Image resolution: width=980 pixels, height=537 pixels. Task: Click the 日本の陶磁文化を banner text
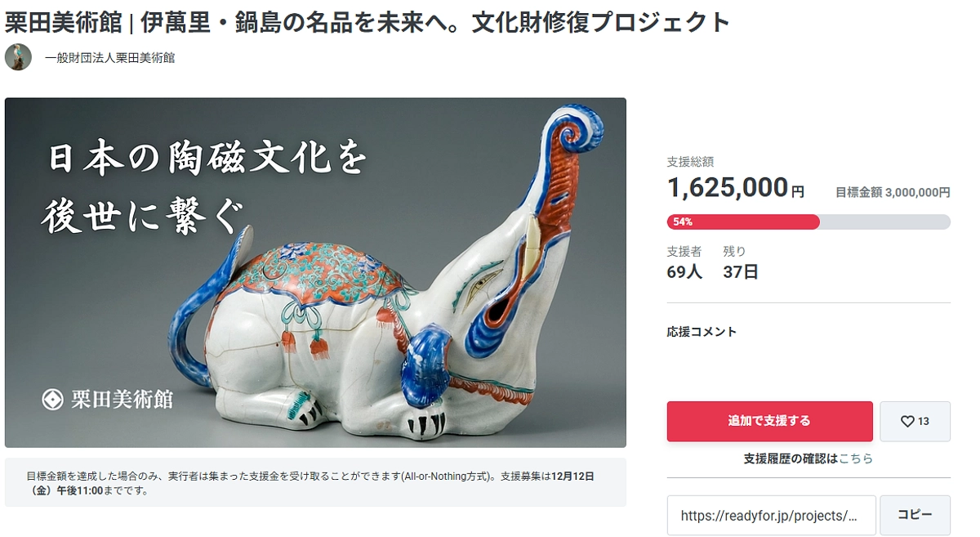point(206,158)
